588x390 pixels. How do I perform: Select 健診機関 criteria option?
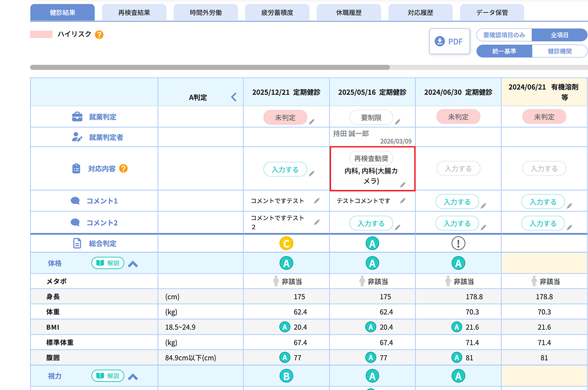point(559,51)
